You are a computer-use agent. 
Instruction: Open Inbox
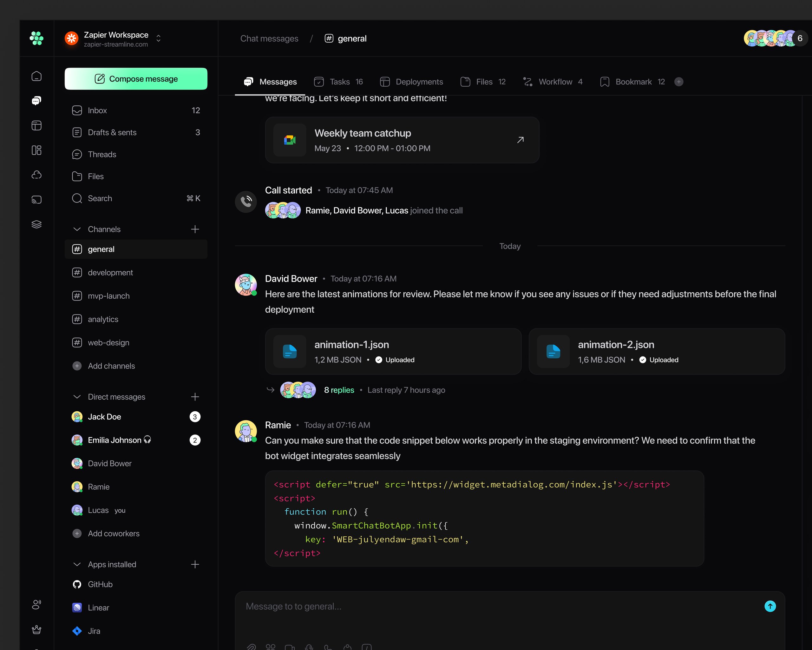tap(136, 110)
